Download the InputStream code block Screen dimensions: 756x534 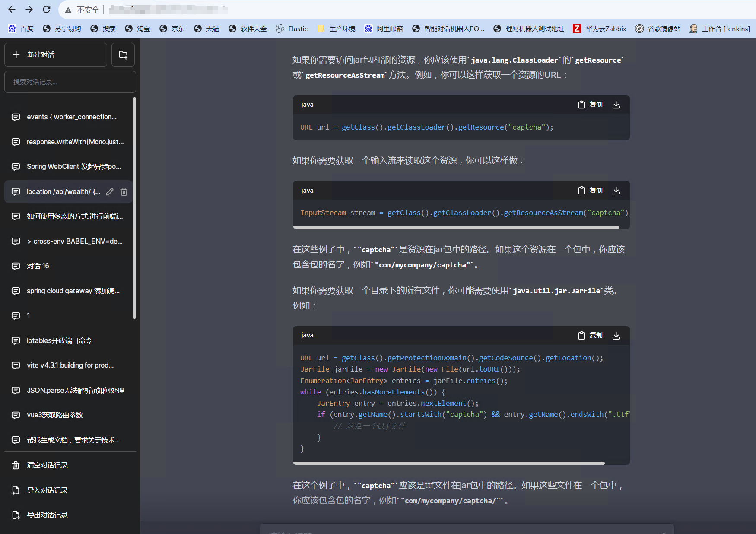tap(616, 191)
